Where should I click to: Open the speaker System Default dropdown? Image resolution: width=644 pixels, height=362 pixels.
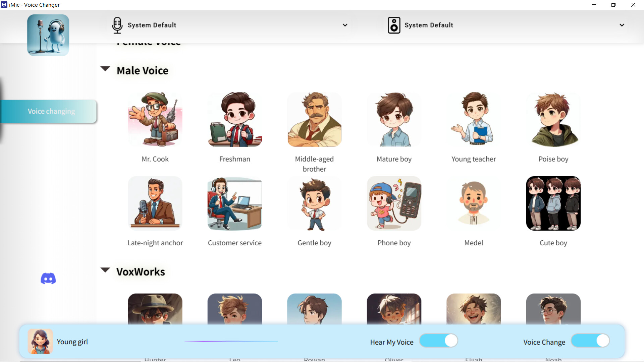coord(506,25)
